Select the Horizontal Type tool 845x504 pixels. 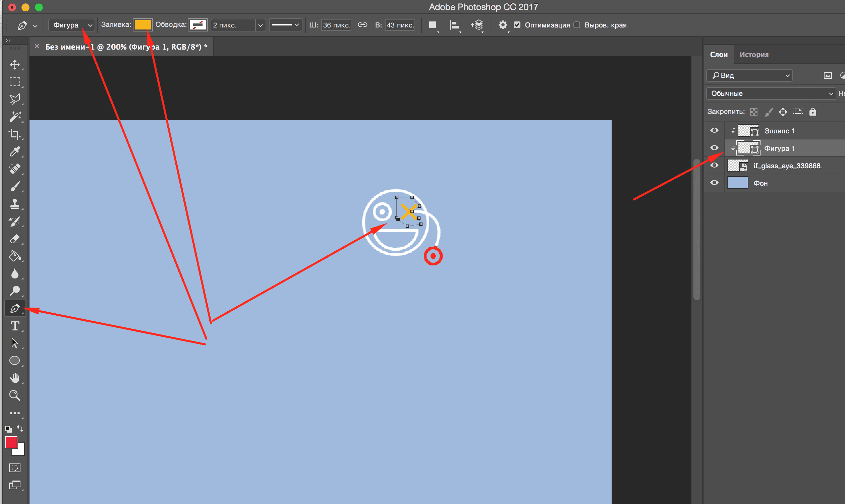pyautogui.click(x=15, y=326)
